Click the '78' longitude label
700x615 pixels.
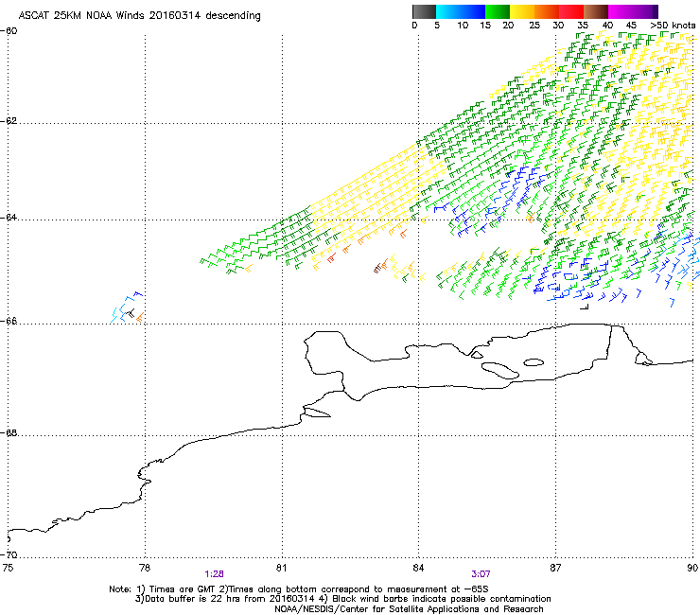tap(145, 568)
